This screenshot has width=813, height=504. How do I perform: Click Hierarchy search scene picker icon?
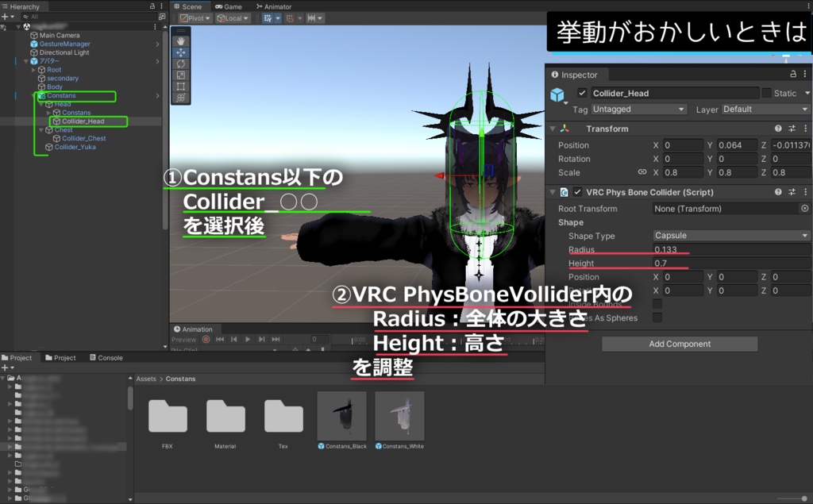tap(161, 17)
